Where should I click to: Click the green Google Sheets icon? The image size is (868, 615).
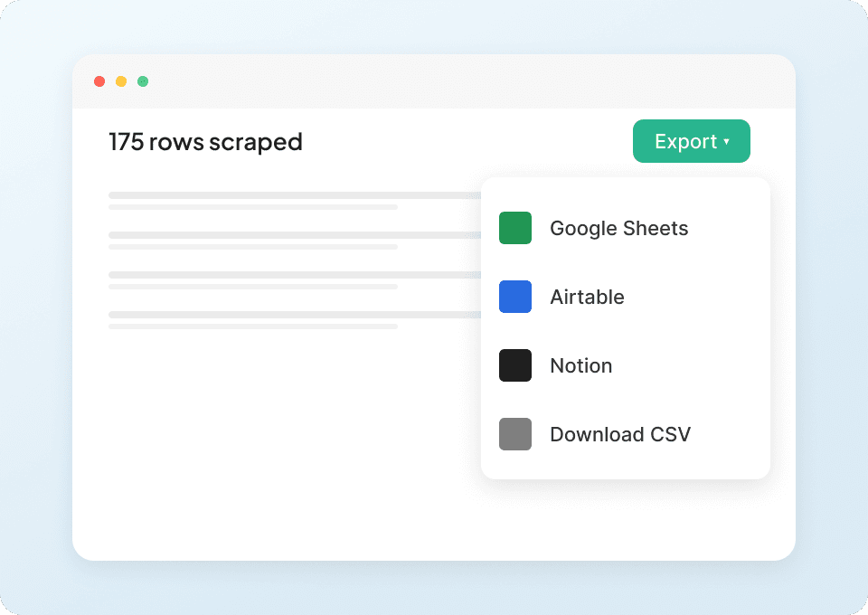(x=515, y=228)
